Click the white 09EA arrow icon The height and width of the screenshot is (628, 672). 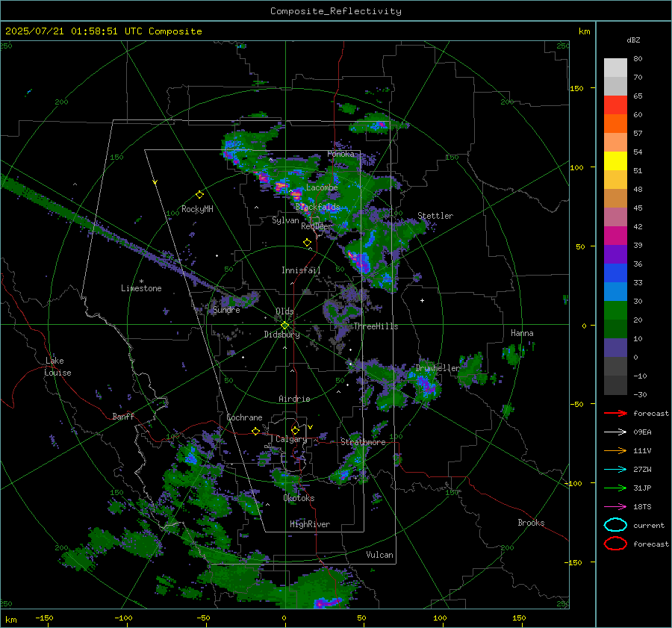[615, 432]
